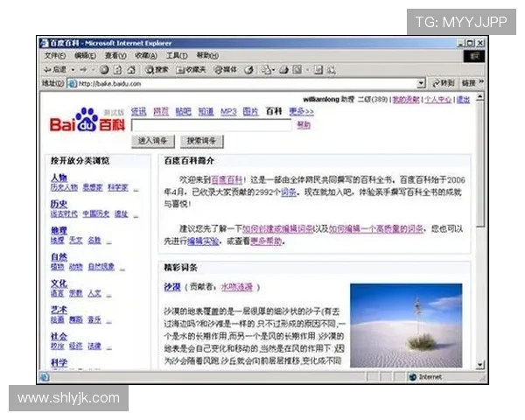The image size is (525, 420).
Task: Open the Back history dropdown arrow
Action: pyautogui.click(x=73, y=70)
